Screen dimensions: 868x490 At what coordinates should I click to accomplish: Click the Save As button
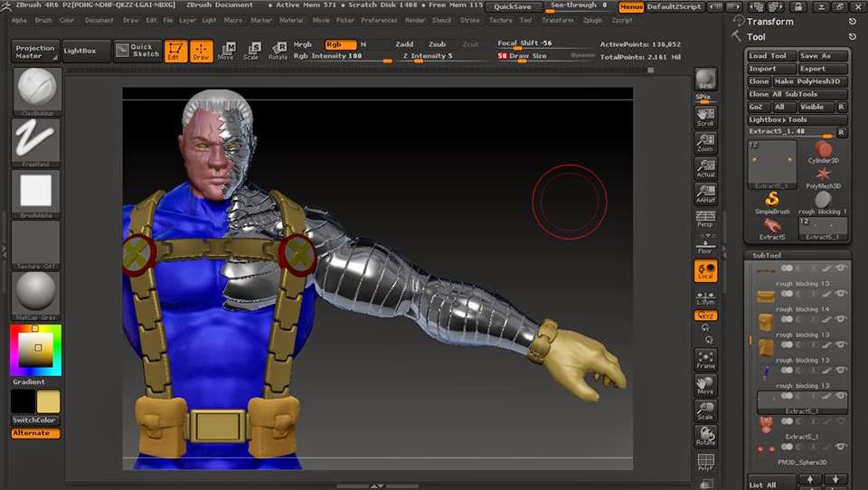click(x=823, y=56)
